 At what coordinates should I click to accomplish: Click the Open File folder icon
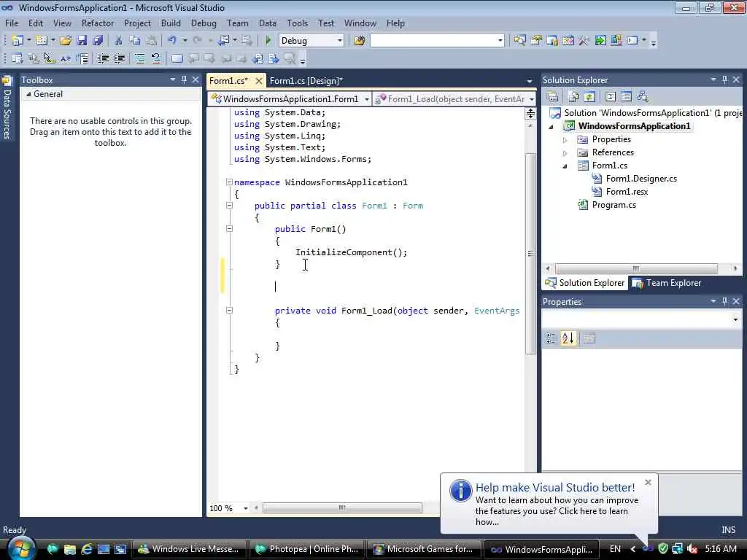(x=65, y=41)
